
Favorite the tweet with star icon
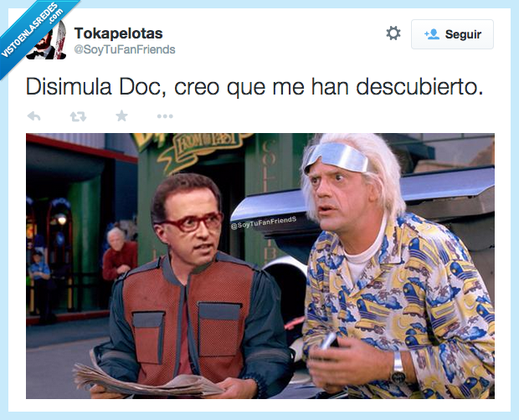tap(121, 115)
